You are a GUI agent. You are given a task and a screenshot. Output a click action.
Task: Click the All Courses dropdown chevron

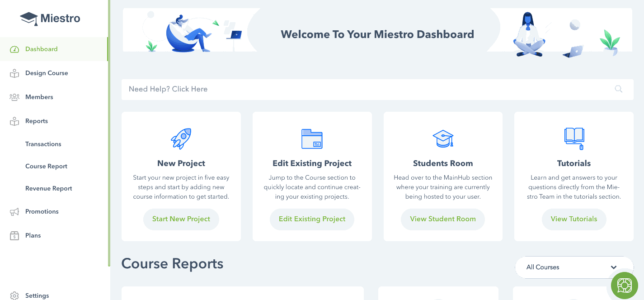coord(614,267)
